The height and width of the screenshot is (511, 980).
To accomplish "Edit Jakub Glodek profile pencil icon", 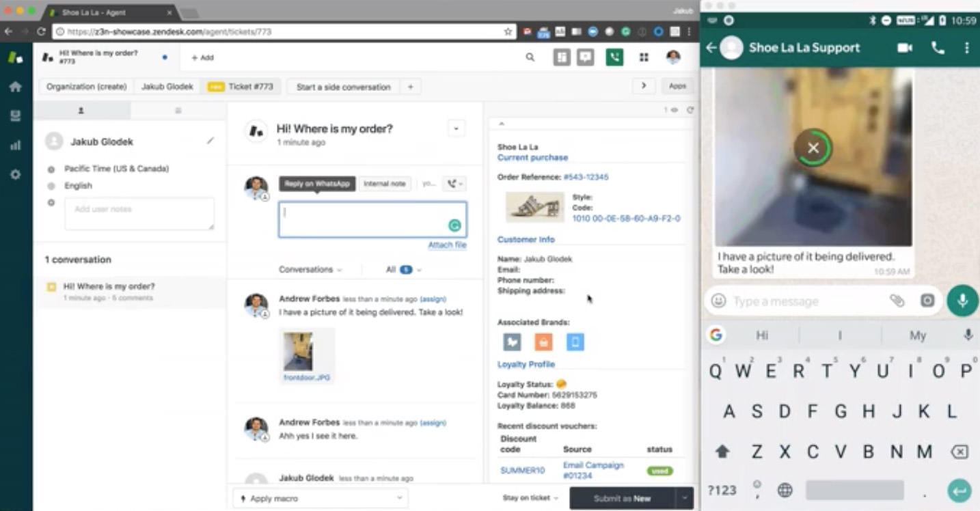I will pyautogui.click(x=210, y=141).
